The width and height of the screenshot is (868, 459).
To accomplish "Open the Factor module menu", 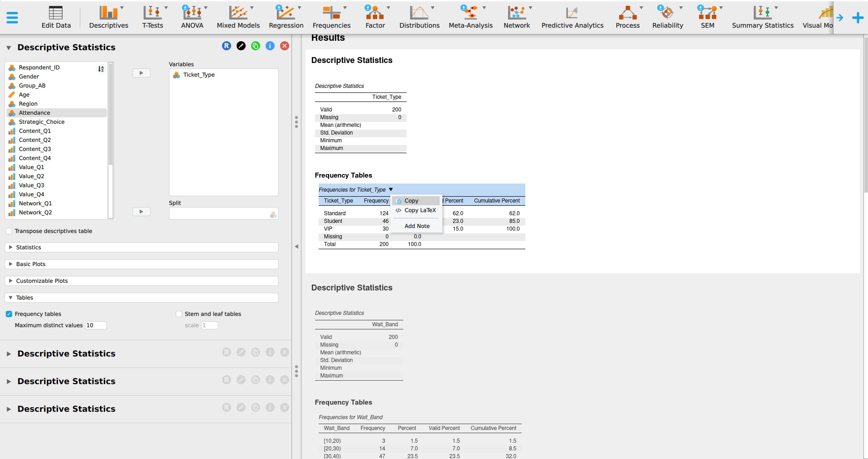I will pos(375,18).
